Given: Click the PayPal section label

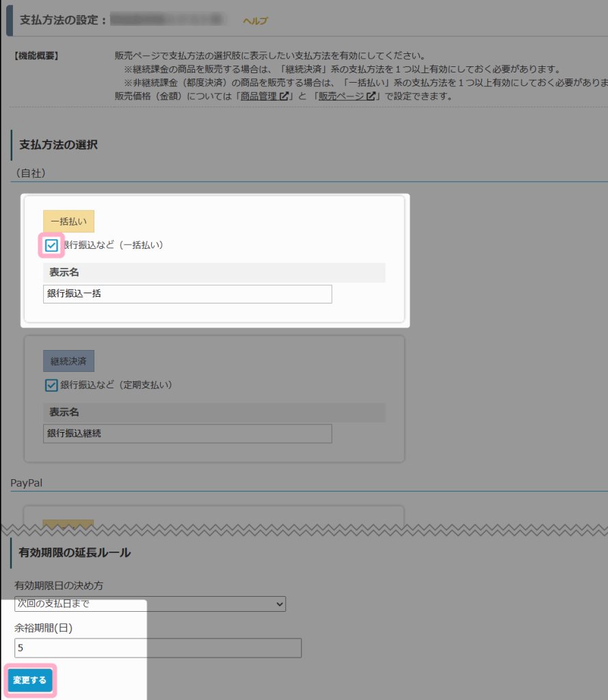Looking at the screenshot, I should (x=27, y=483).
